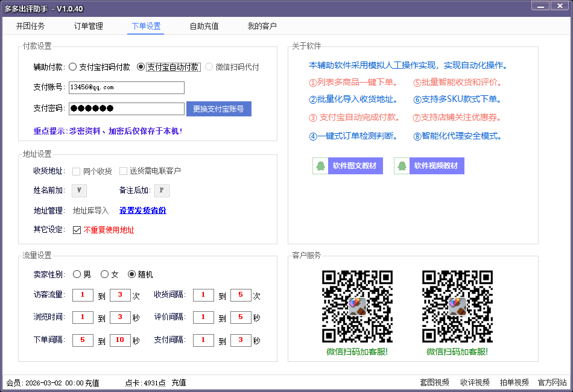The image size is (573, 392).
Task: Select the 男 seller gender option
Action: [x=77, y=274]
